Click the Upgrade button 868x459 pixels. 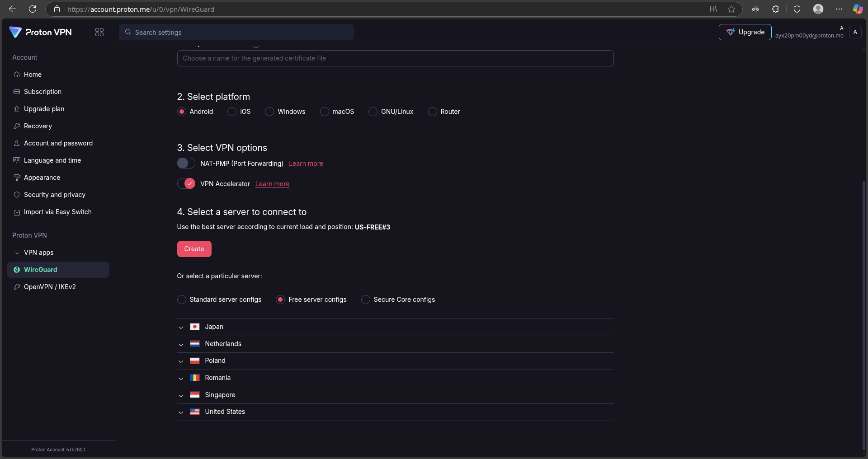(745, 32)
